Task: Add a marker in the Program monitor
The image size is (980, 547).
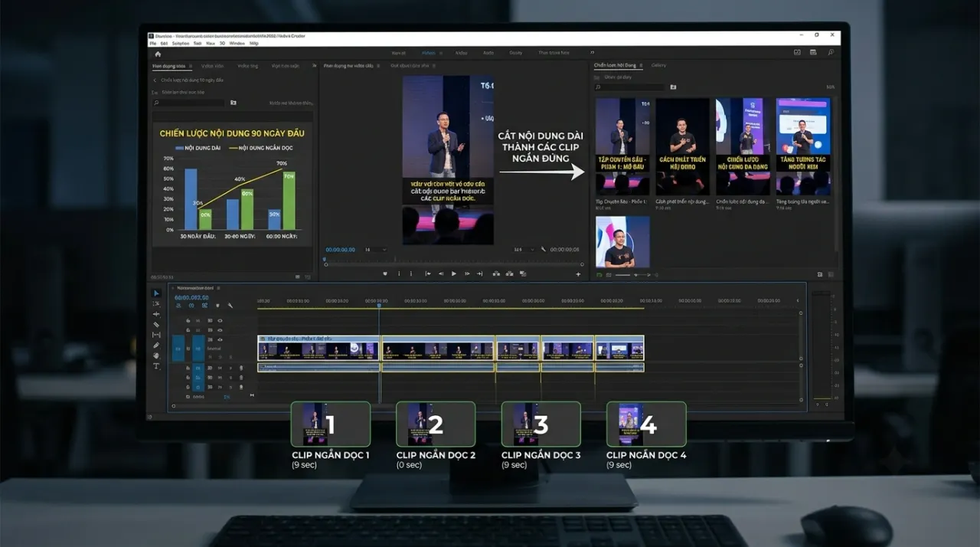Action: [385, 273]
